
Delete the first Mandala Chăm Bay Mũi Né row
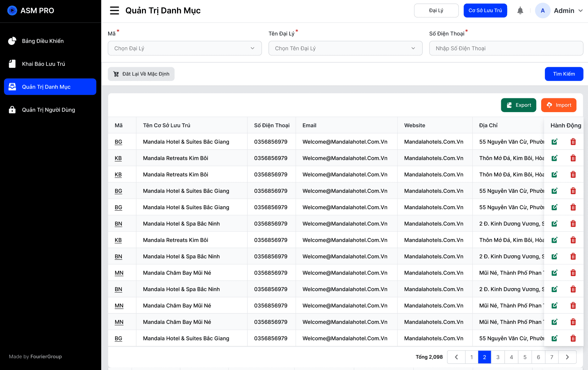[x=573, y=273]
